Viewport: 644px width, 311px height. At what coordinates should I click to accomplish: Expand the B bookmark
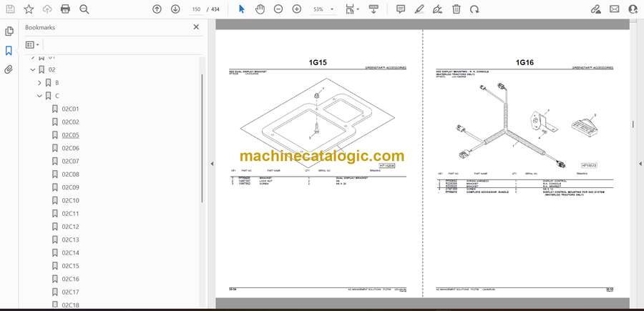tap(39, 83)
